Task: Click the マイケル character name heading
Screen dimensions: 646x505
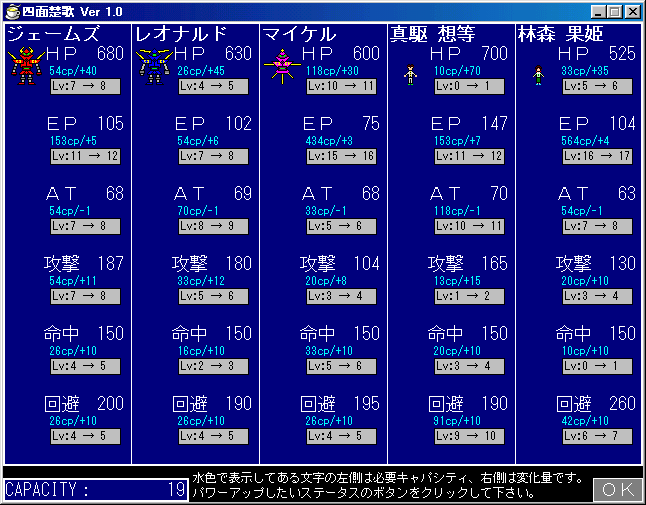Action: click(300, 34)
